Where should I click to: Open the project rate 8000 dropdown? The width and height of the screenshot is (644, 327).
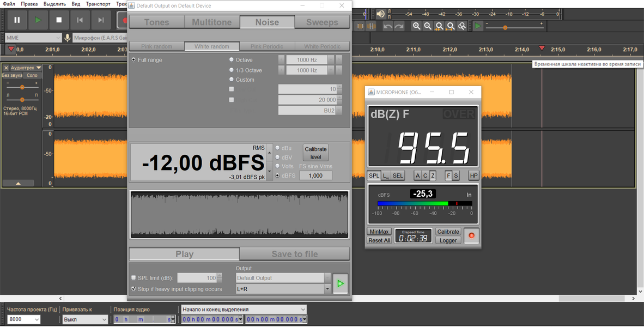pos(37,319)
